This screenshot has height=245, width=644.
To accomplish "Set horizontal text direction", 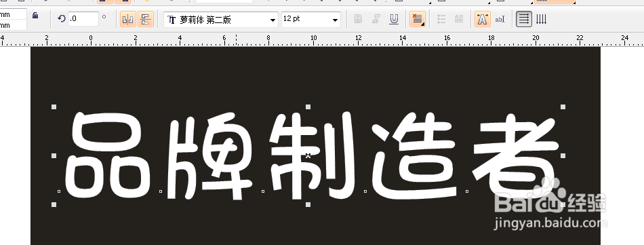I will 523,19.
